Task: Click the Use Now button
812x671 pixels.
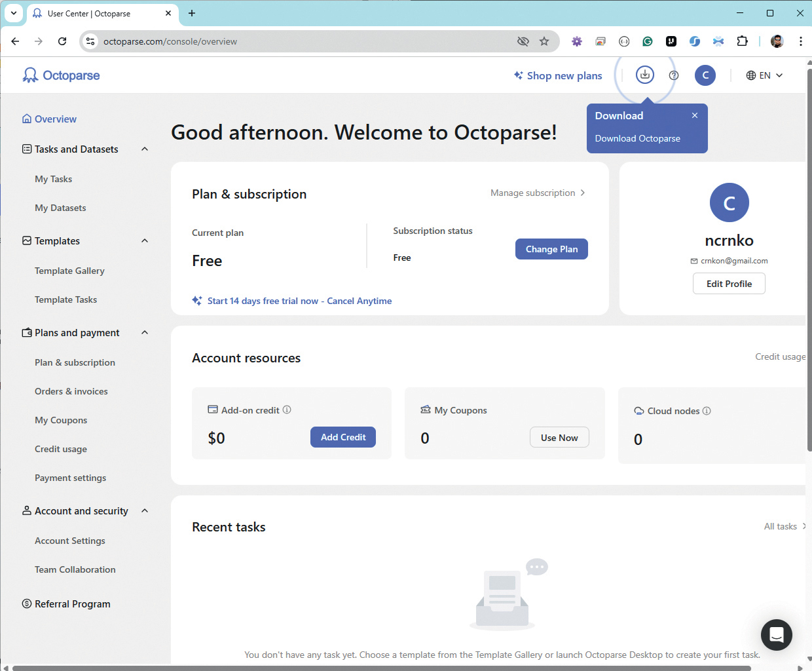Action: click(x=559, y=438)
